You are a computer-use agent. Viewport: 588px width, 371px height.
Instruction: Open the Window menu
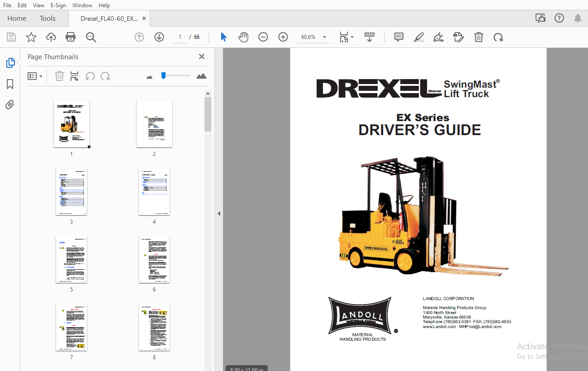82,5
